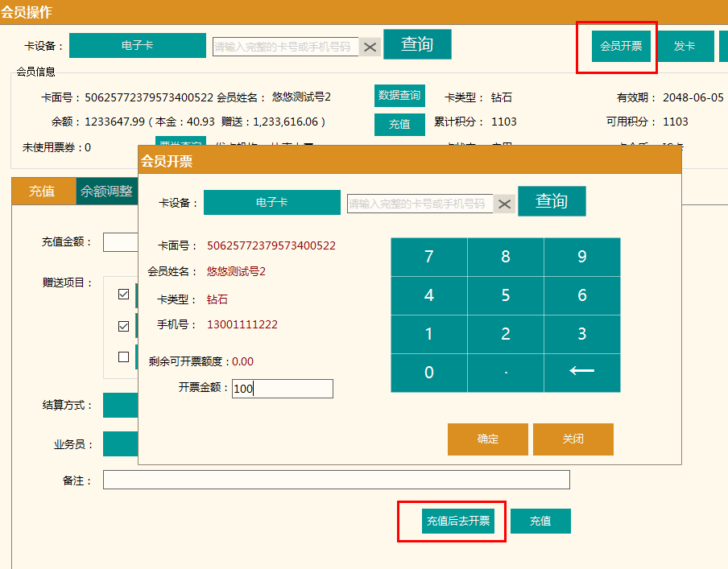Viewport: 728px width, 569px height.
Task: Click the 开票金额 input field
Action: click(x=282, y=389)
